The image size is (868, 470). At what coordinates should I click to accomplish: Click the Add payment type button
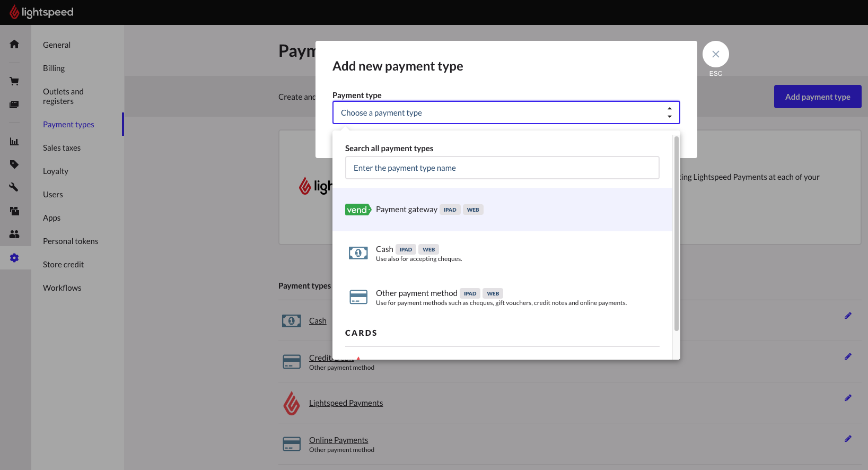coord(817,97)
